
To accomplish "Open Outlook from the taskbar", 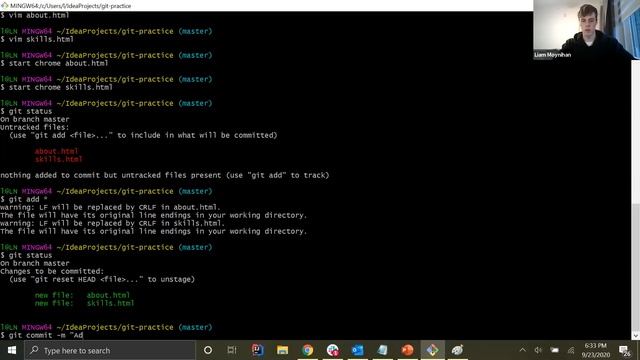I will coord(358,350).
